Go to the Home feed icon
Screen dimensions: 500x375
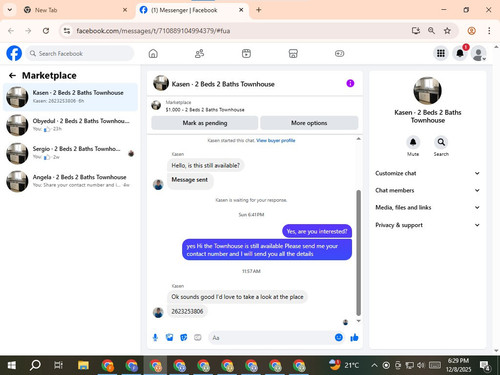(x=153, y=53)
